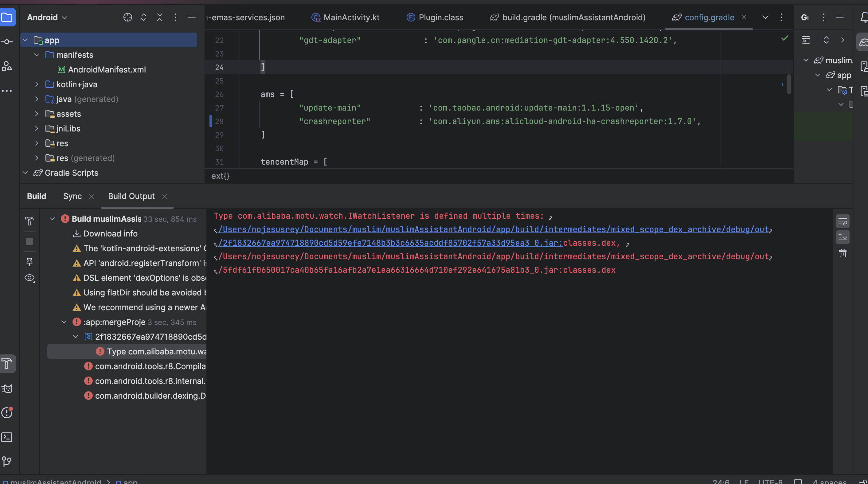Open the Commit tool window icon
The height and width of the screenshot is (484, 868).
[x=7, y=42]
